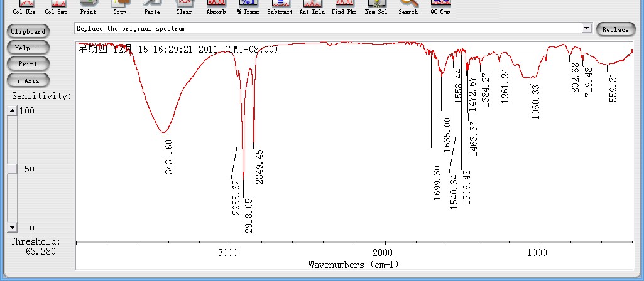The height and width of the screenshot is (281, 644).
Task: Click the Sensitivity slider down arrow
Action: 13,228
